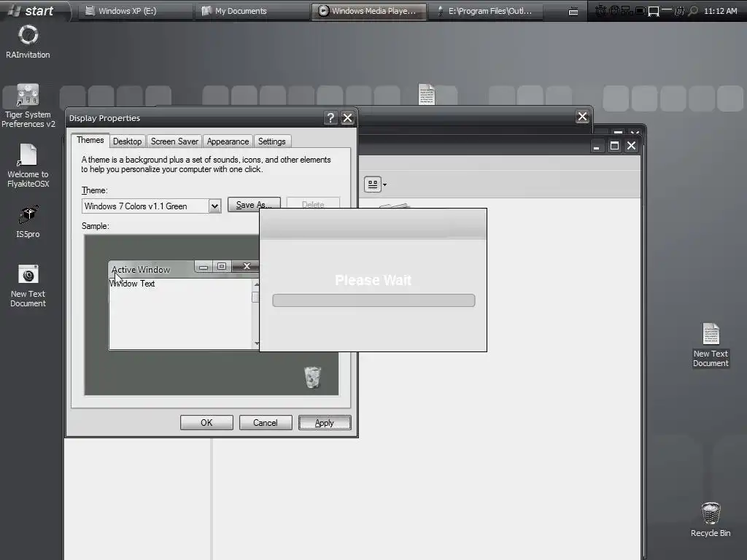Screen dimensions: 747x560
Task: Switch to E:\Program Files taskbar window
Action: 485,11
